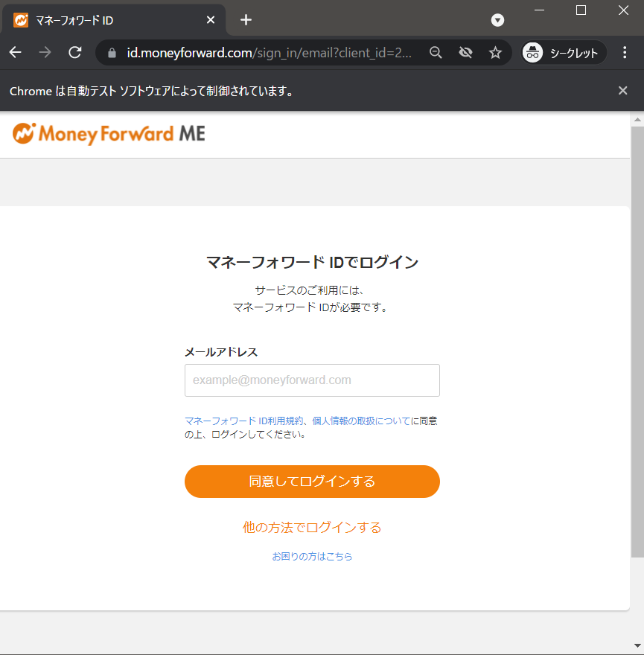
Task: Click the browser back arrow
Action: coord(15,52)
